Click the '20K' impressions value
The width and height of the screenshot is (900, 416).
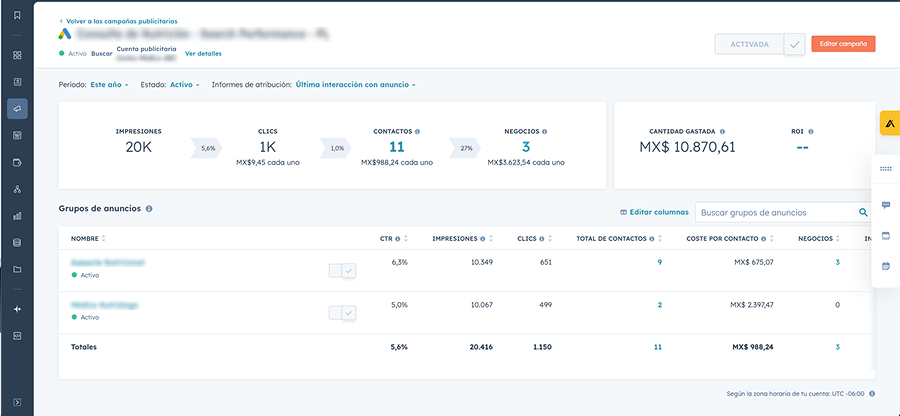pos(138,147)
